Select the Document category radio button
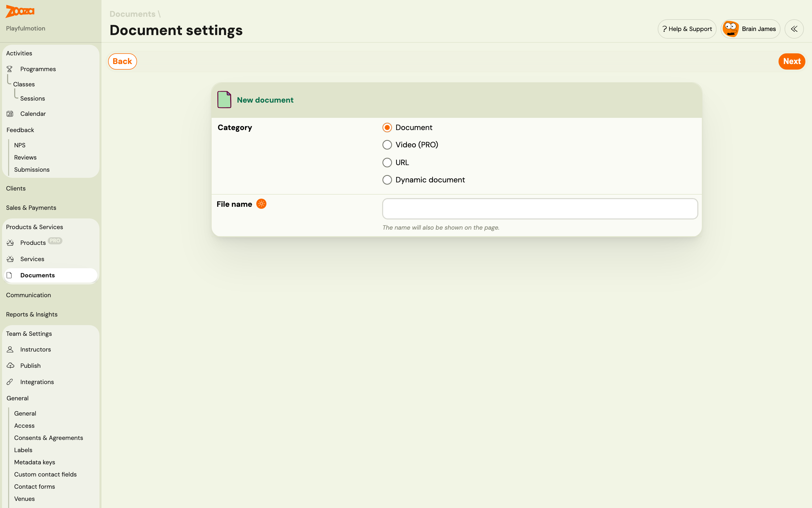 click(387, 127)
